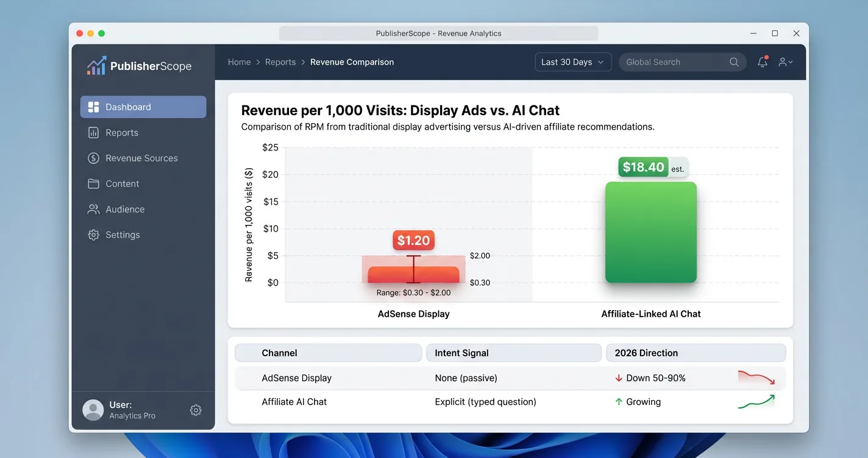The width and height of the screenshot is (868, 458).
Task: Toggle the Sidebar Settings entry
Action: (x=123, y=234)
